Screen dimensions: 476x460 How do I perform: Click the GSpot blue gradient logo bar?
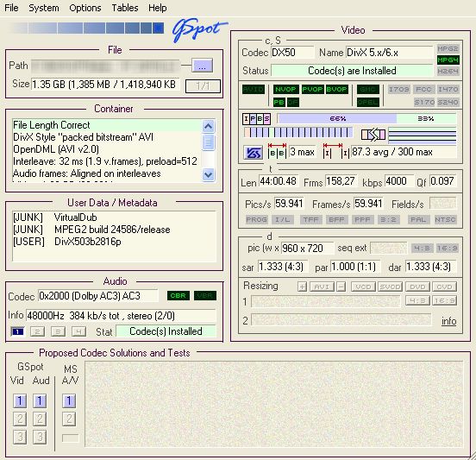87,28
